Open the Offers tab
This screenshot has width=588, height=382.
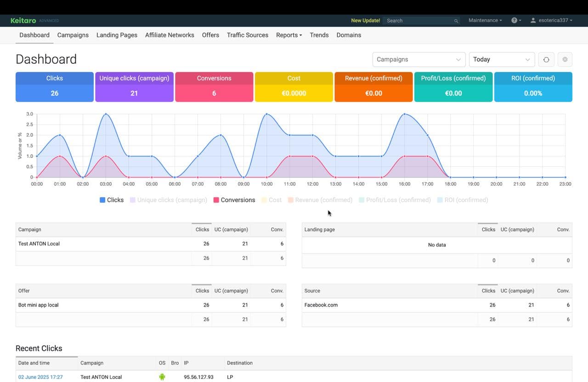(x=210, y=35)
